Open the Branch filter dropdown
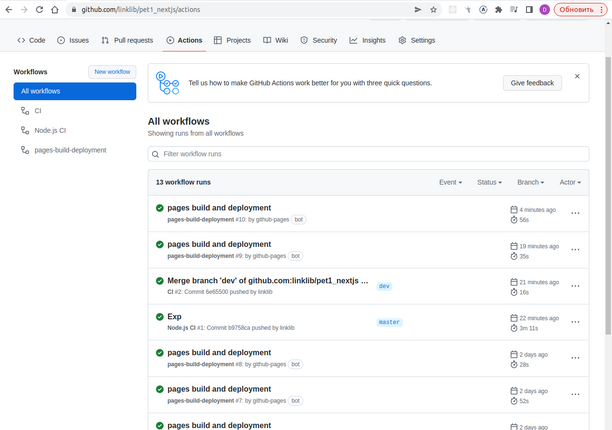 [530, 182]
